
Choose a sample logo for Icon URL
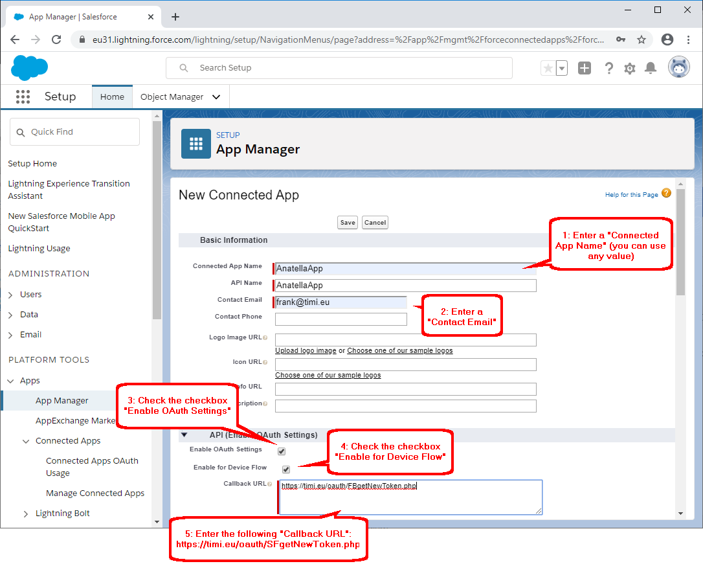point(328,376)
